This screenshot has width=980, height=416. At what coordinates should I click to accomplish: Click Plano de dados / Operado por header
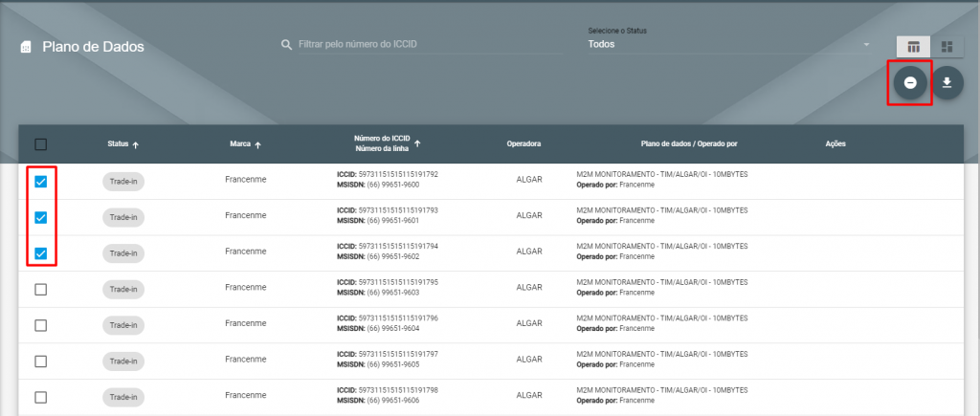pyautogui.click(x=689, y=144)
